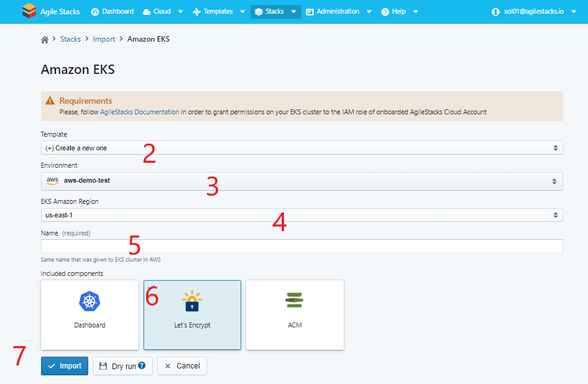Open the EKS Amazon Region dropdown
The height and width of the screenshot is (384, 588).
[x=302, y=215]
